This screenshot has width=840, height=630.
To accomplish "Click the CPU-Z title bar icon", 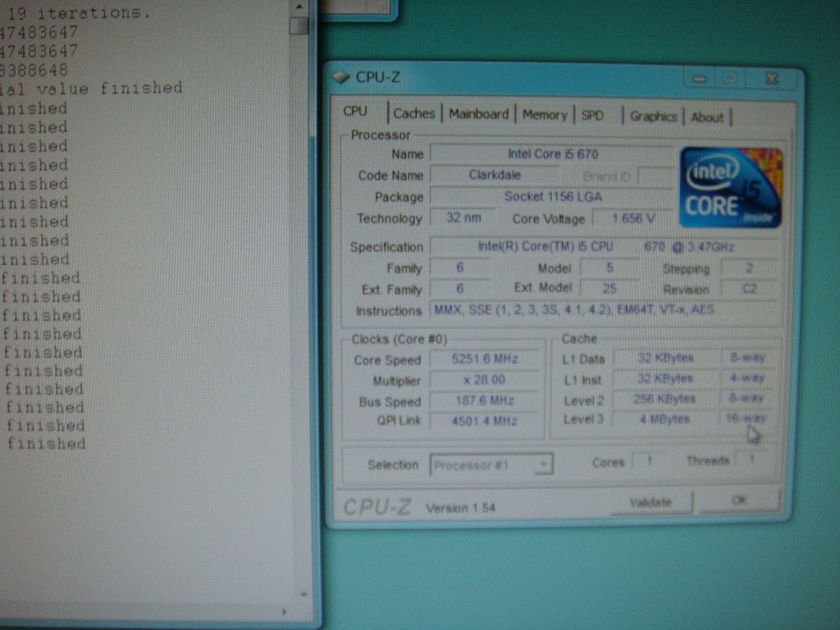I will tap(340, 77).
